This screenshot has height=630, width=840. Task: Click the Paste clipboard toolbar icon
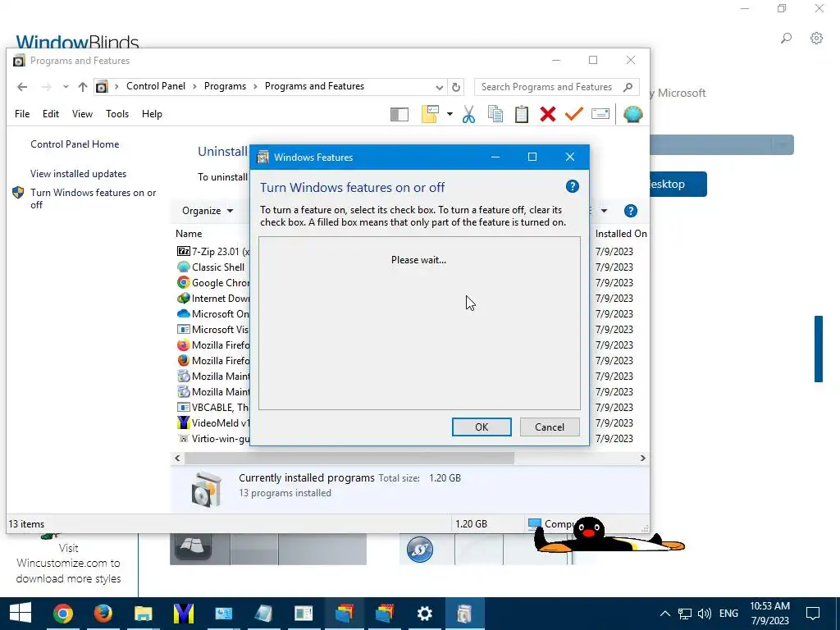point(522,114)
